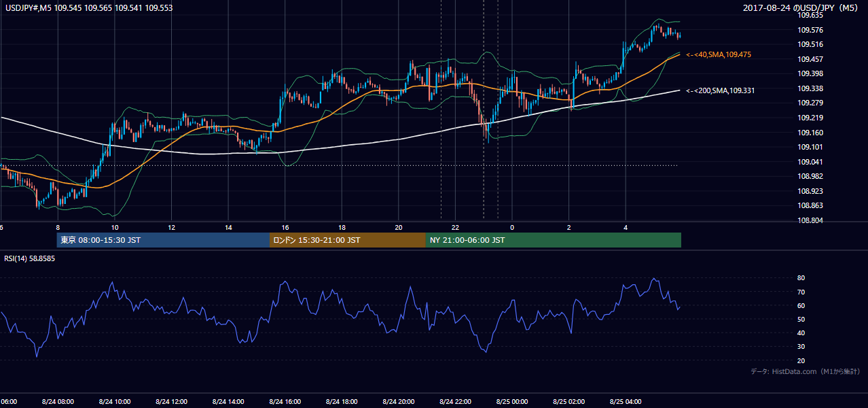Click the Tokyo 08:00-15:30 JST session bar
Viewport: 868px width, 408px height.
[163, 240]
